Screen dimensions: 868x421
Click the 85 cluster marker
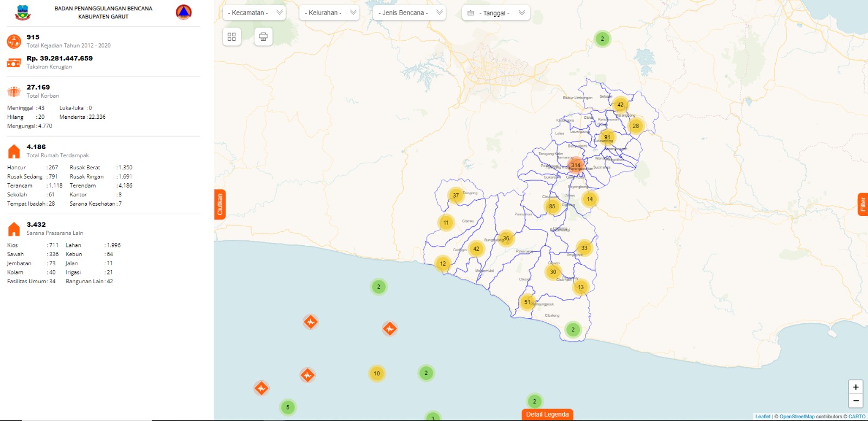(x=552, y=206)
